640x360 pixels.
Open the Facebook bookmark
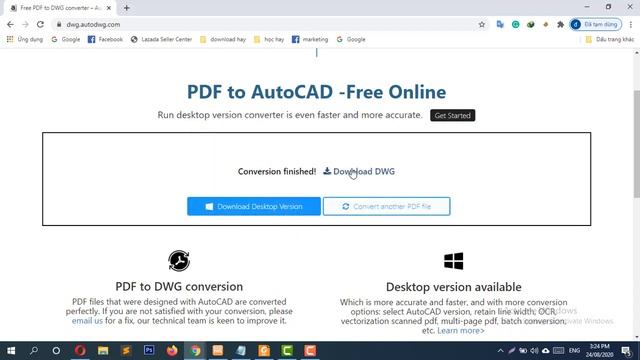[x=105, y=39]
